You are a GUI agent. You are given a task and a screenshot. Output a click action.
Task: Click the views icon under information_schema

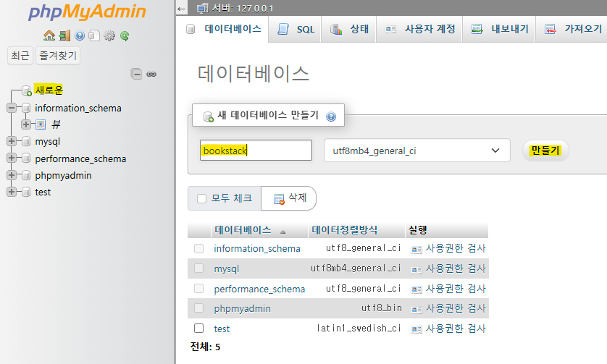tap(41, 124)
